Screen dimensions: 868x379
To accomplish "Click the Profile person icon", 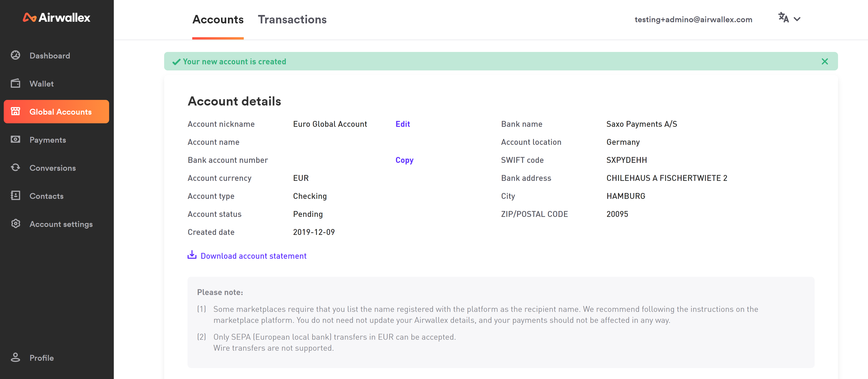I will [x=15, y=357].
